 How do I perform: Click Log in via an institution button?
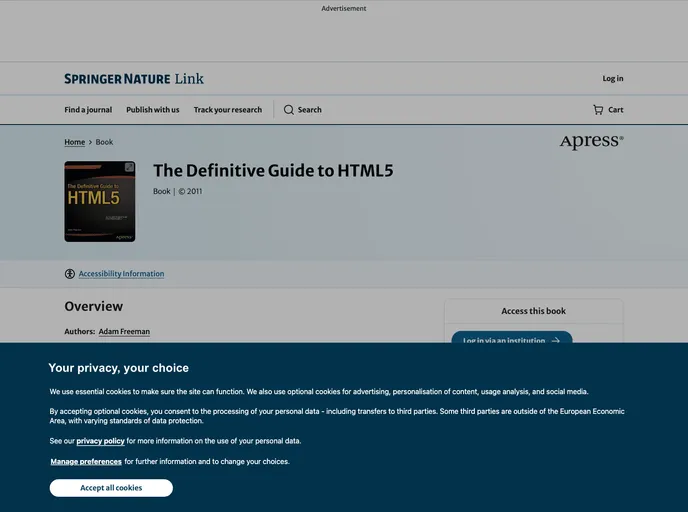512,338
